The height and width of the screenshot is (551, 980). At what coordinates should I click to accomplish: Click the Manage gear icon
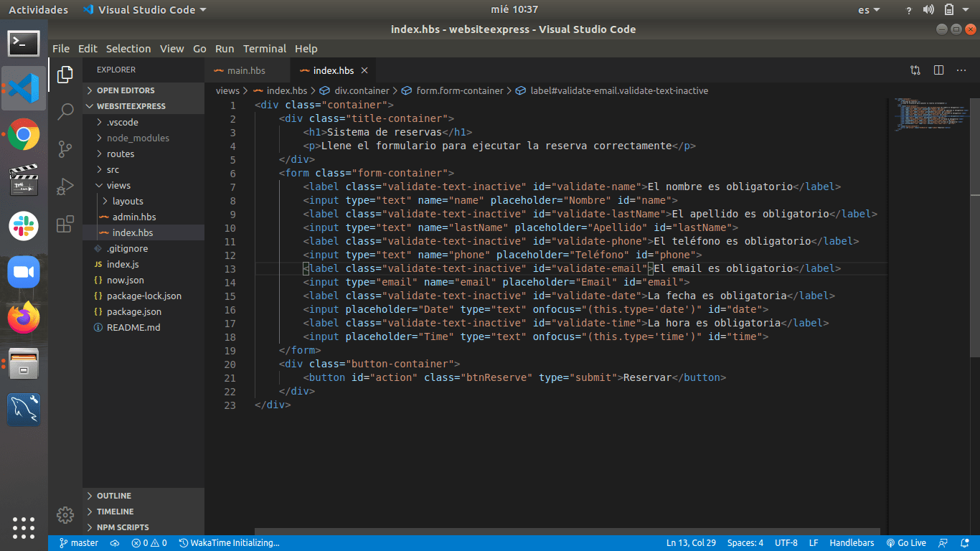click(x=65, y=514)
